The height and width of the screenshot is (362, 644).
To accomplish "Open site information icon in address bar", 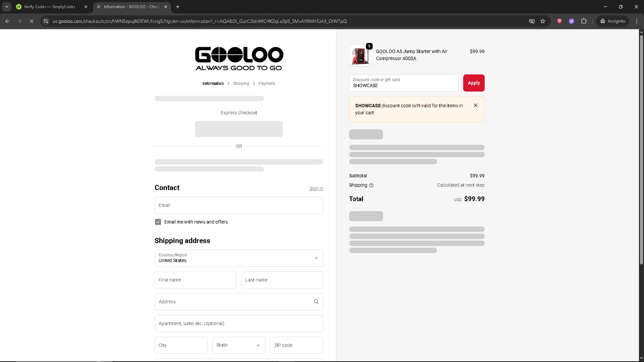I will [x=46, y=21].
